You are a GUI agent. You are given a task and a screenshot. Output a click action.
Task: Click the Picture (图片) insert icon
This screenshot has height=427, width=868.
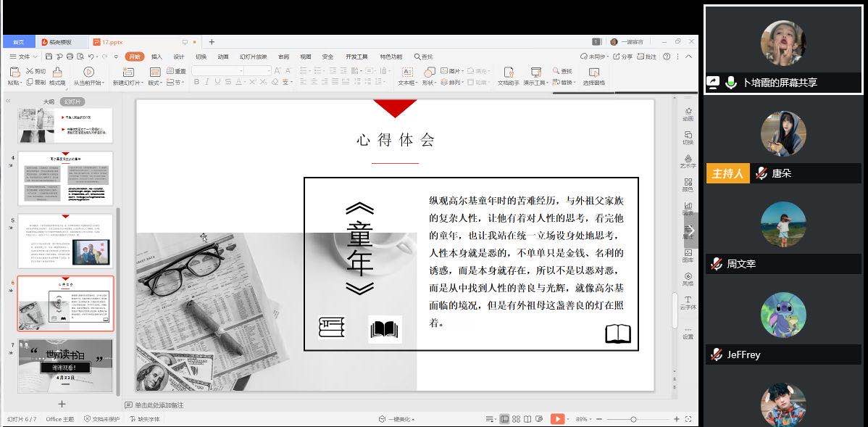coord(445,71)
